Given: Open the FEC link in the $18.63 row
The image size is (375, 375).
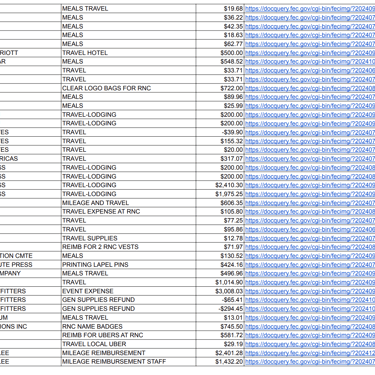Looking at the screenshot, I should click(310, 35).
